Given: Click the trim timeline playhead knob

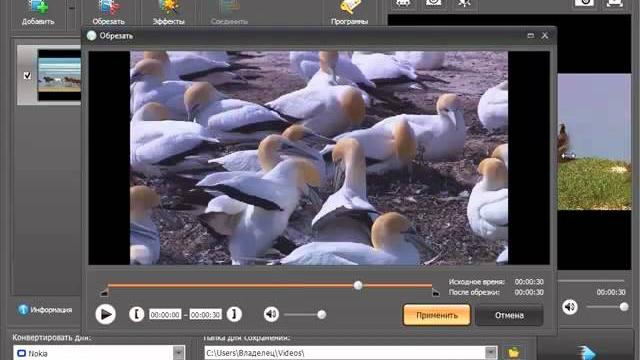Looking at the screenshot, I should pos(358,285).
